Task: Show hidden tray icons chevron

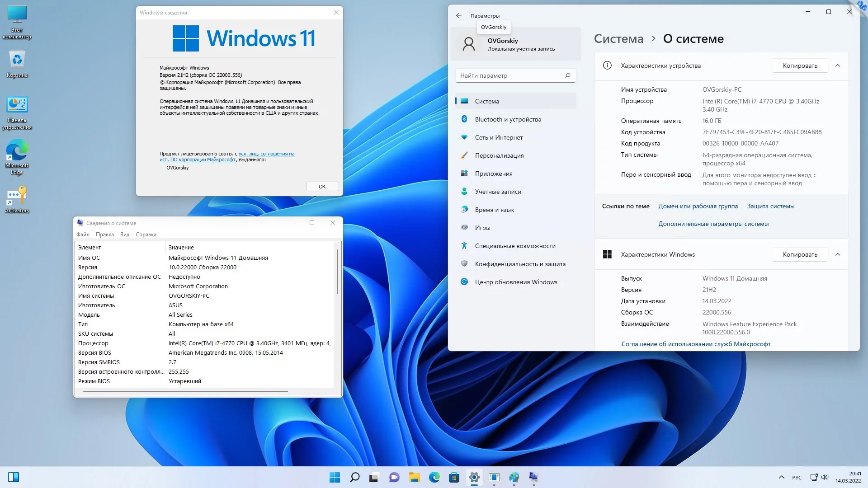Action: point(781,477)
